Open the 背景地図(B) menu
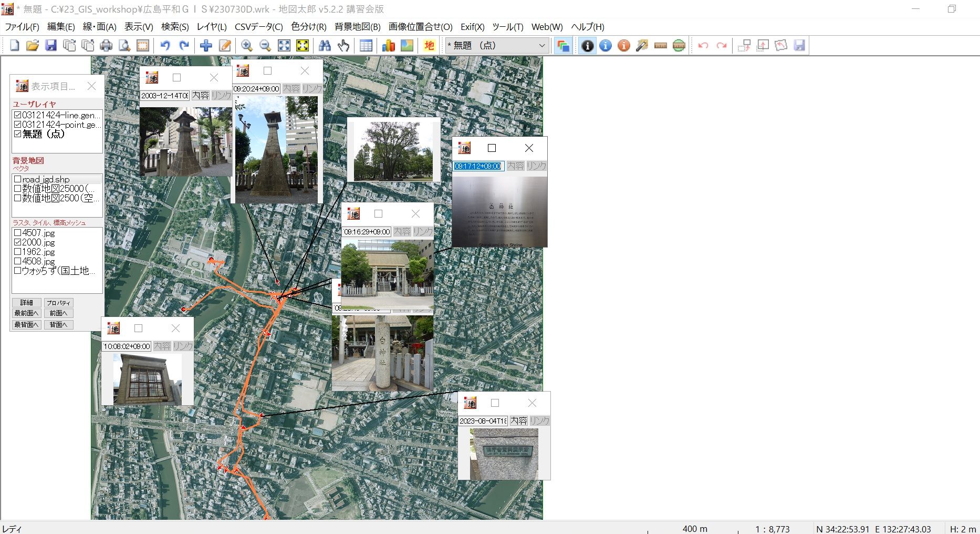 [357, 27]
